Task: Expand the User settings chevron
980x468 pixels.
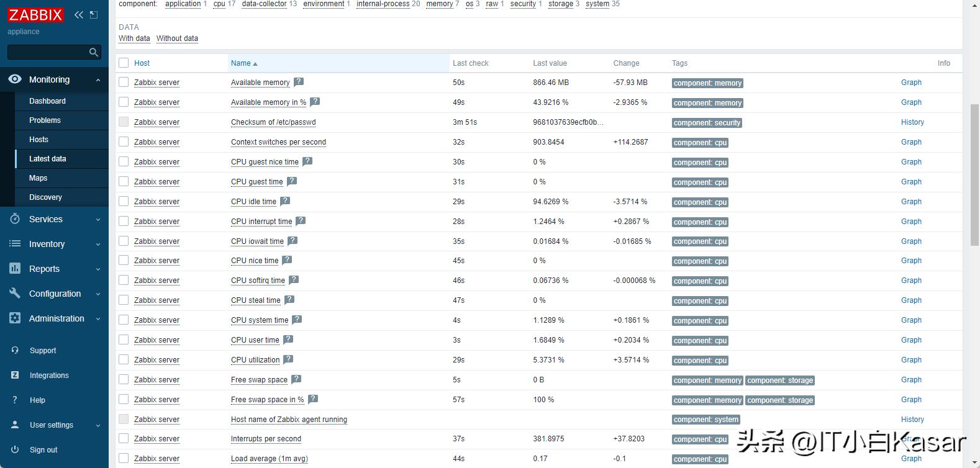Action: coord(98,426)
